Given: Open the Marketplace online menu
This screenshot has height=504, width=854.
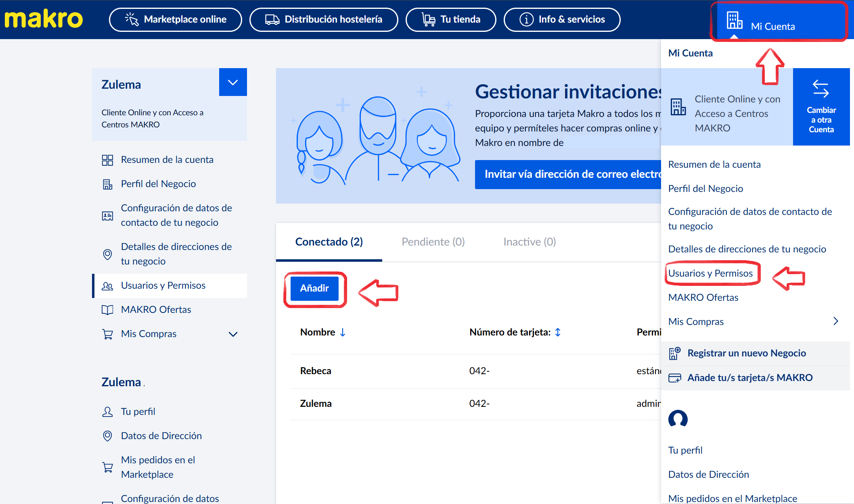Looking at the screenshot, I should 176,19.
